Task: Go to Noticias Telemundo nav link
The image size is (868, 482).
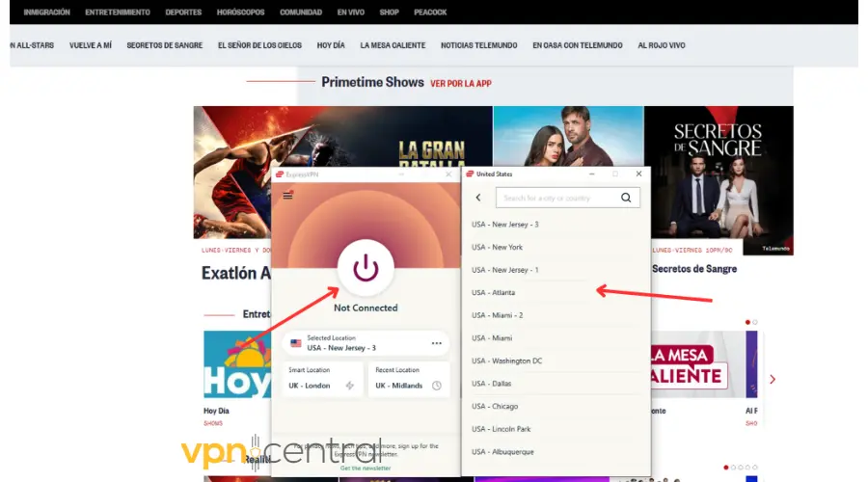Action: 478,45
